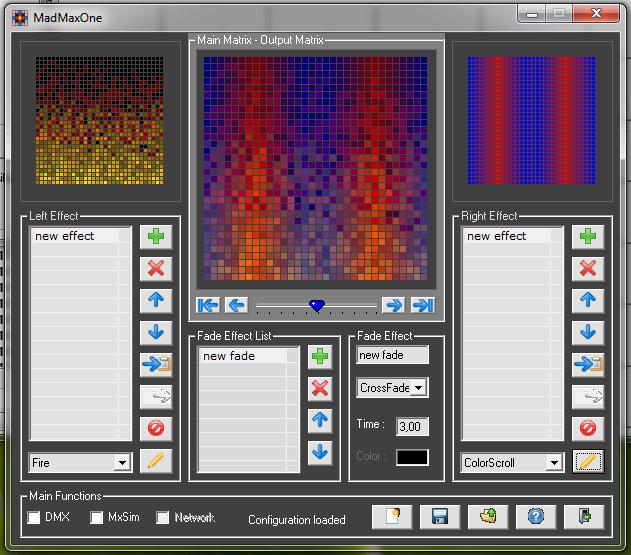Delete the selected right effect with red X

point(587,268)
